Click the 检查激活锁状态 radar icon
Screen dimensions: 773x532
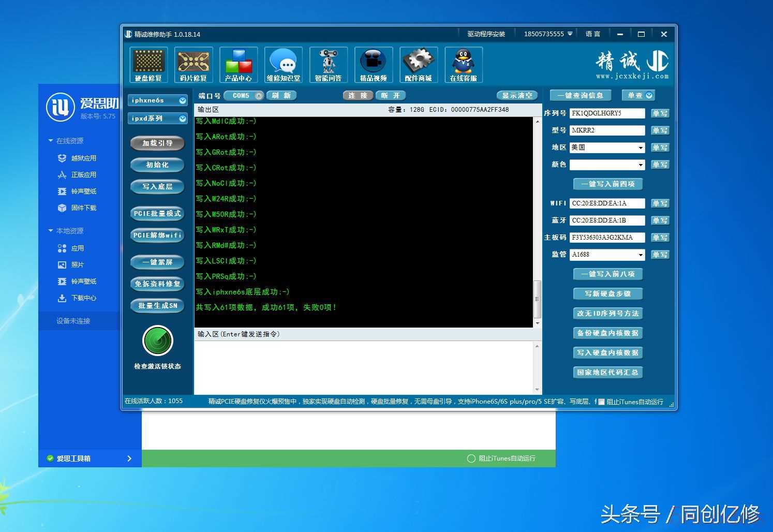pos(157,341)
